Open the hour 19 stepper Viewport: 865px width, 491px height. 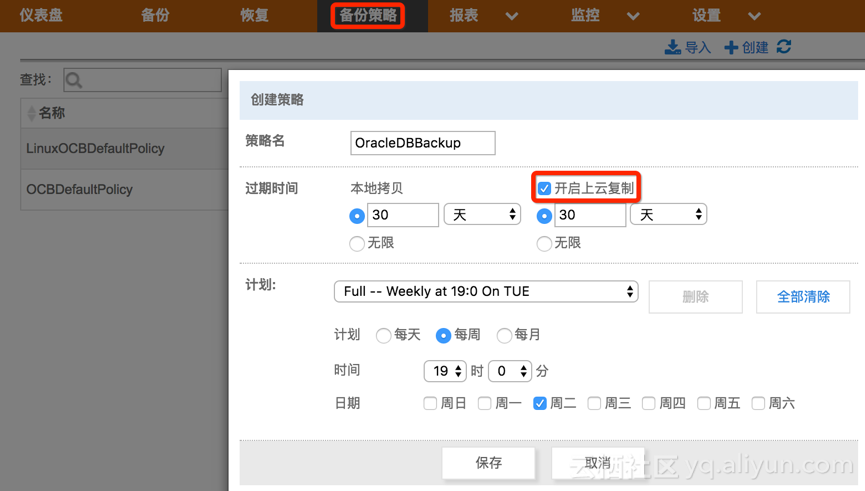click(x=445, y=371)
